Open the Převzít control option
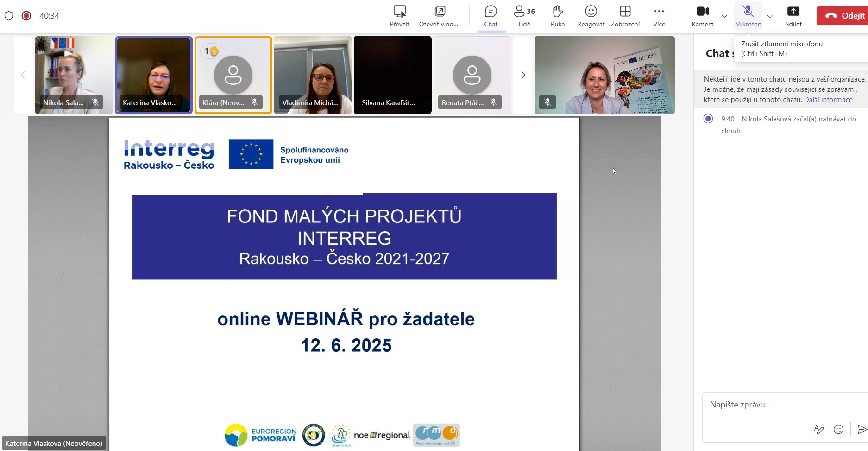 (x=399, y=16)
